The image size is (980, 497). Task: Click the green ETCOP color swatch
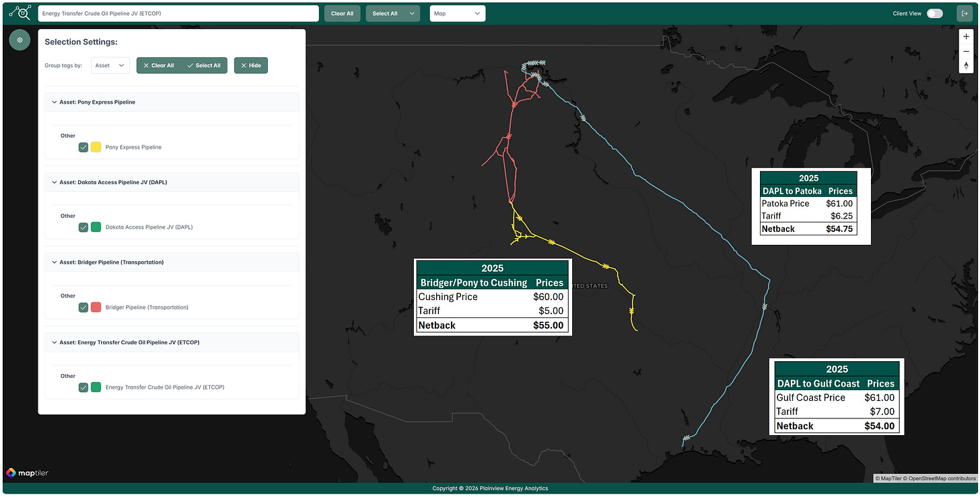96,387
